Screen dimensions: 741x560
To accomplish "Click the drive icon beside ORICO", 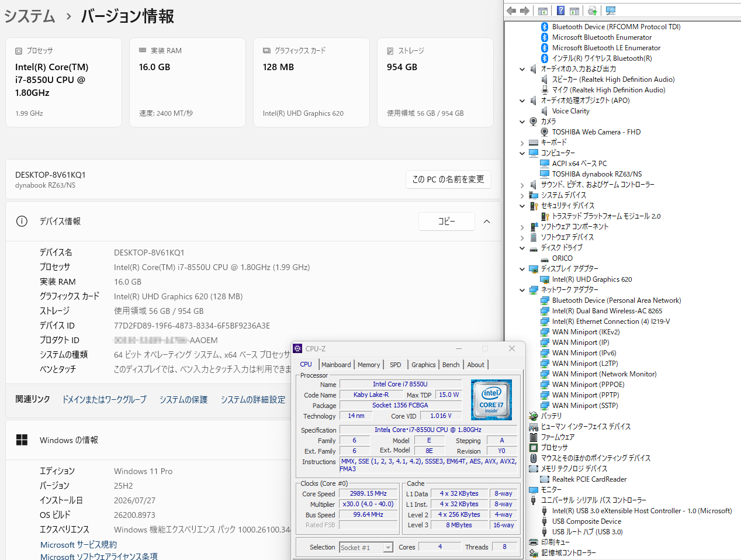I will pyautogui.click(x=545, y=258).
